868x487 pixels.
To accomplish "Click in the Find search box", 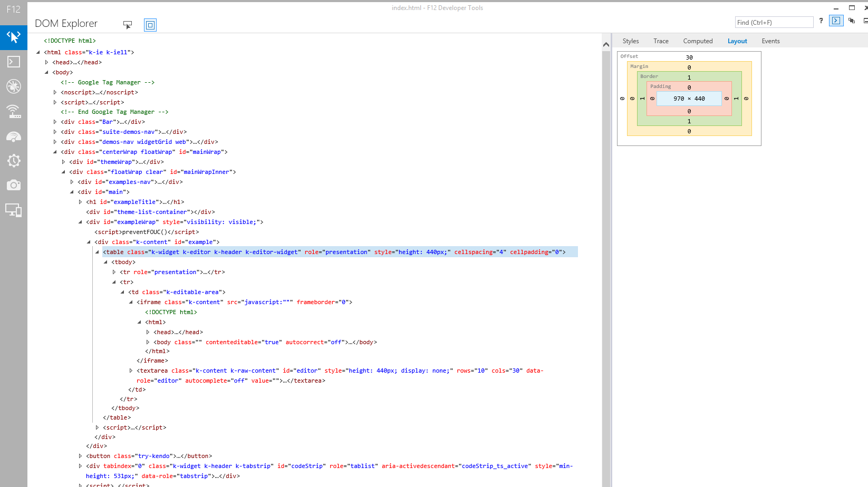I will [x=774, y=22].
